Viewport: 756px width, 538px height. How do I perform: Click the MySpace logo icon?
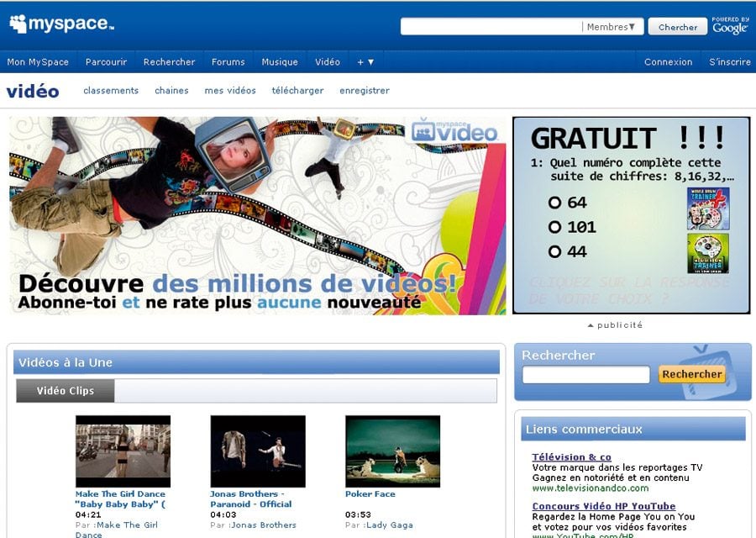[18, 24]
